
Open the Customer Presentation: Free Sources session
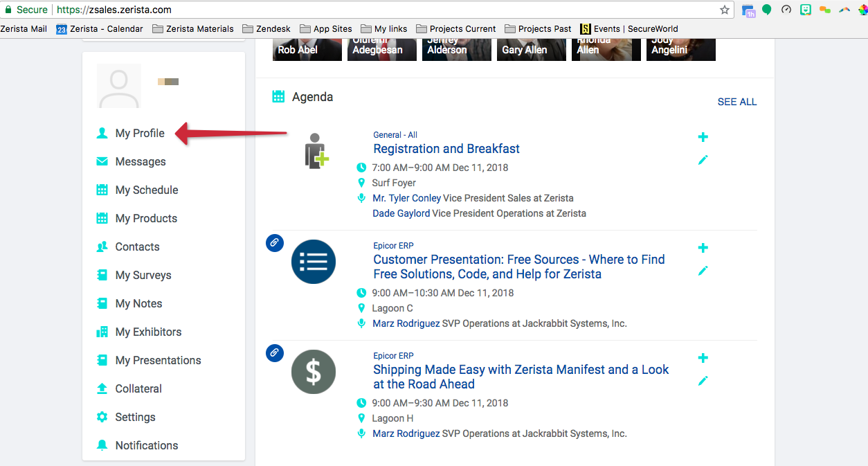[519, 267]
